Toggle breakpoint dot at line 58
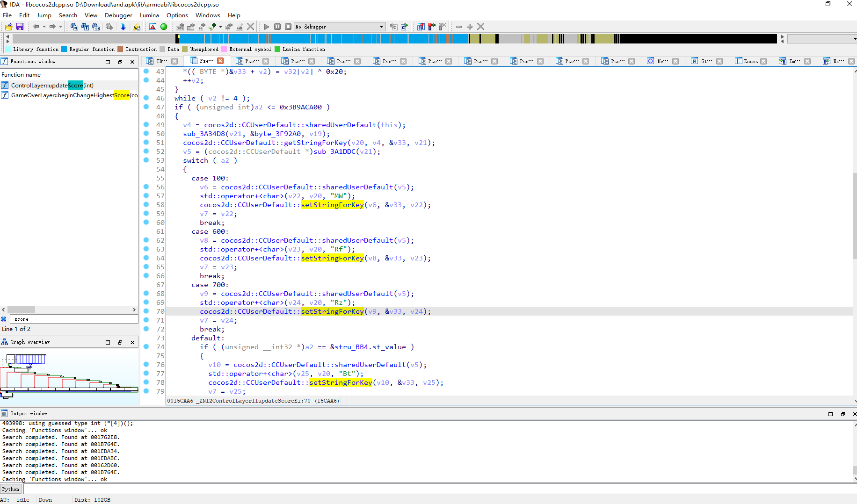Viewport: 857px width, 504px height. pos(146,205)
